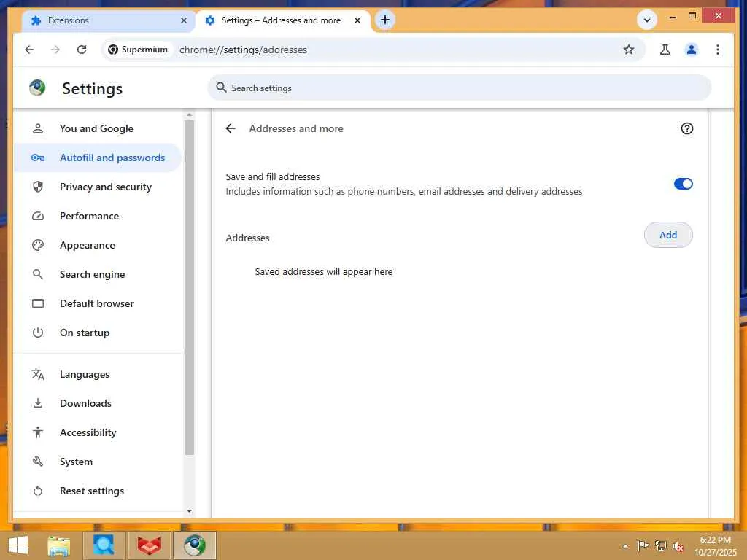Reload the settings page
Image resolution: width=747 pixels, height=560 pixels.
click(x=82, y=50)
